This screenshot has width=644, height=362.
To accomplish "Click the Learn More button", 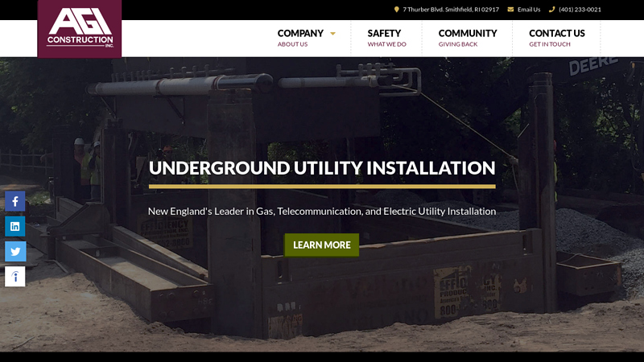I will [x=321, y=245].
